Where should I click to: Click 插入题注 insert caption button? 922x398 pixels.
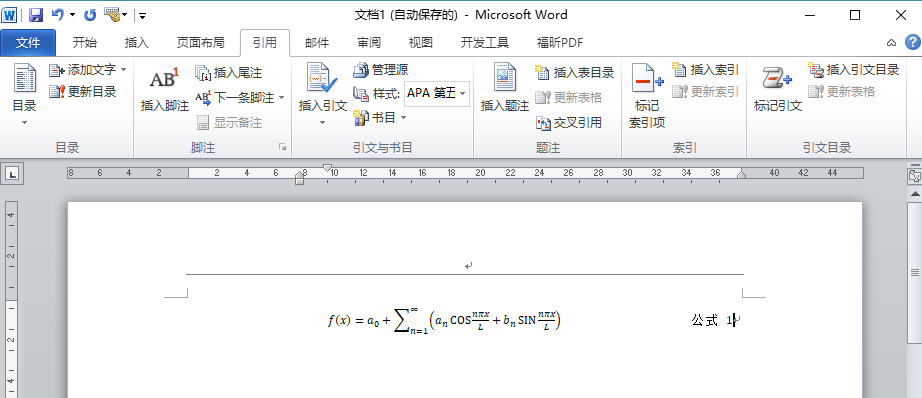[x=505, y=88]
